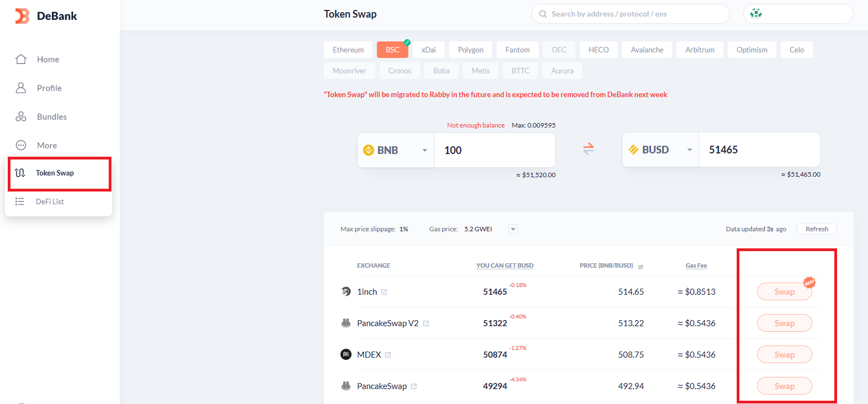Open Bundles in the sidebar
The width and height of the screenshot is (868, 404).
tap(52, 116)
